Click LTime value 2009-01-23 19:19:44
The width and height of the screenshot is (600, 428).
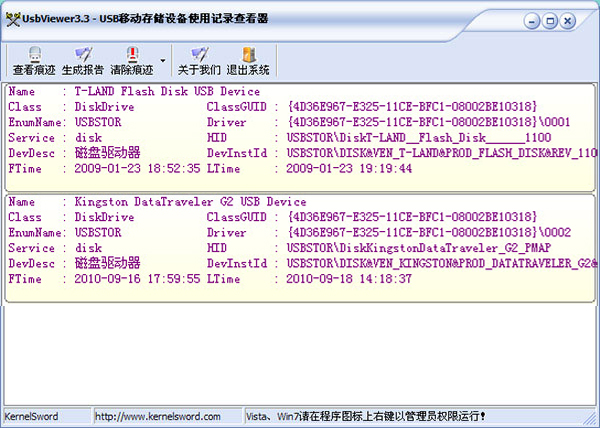click(x=349, y=168)
